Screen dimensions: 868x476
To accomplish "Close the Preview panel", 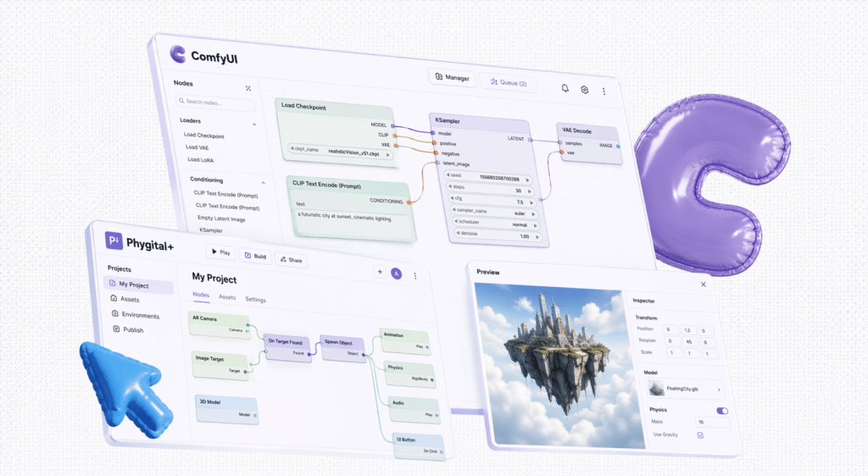I will (x=704, y=285).
